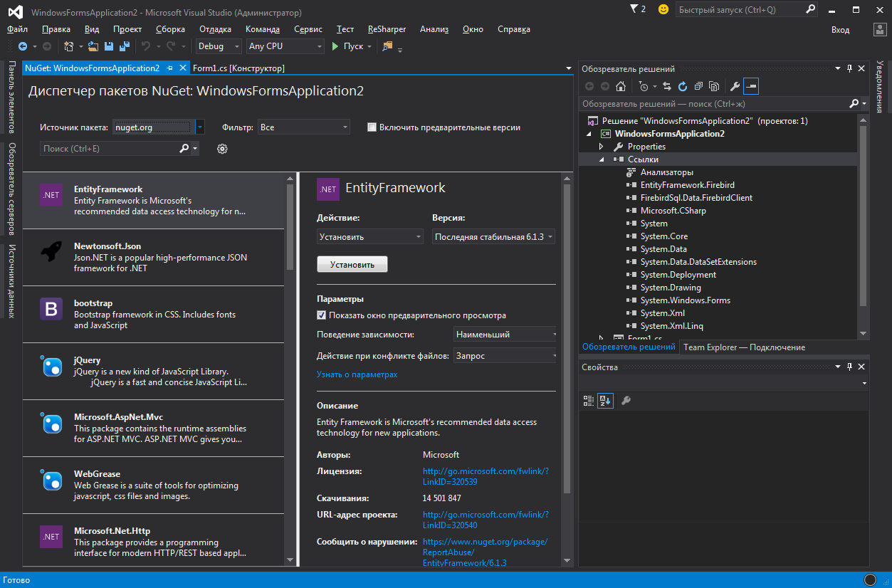Toggle the Preview Selected Items button in Solution Explorer
Image resolution: width=892 pixels, height=588 pixels.
tap(750, 85)
